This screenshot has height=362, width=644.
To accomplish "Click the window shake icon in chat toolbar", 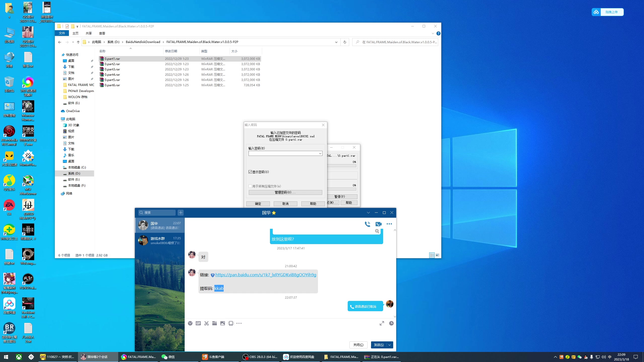I will point(231,323).
